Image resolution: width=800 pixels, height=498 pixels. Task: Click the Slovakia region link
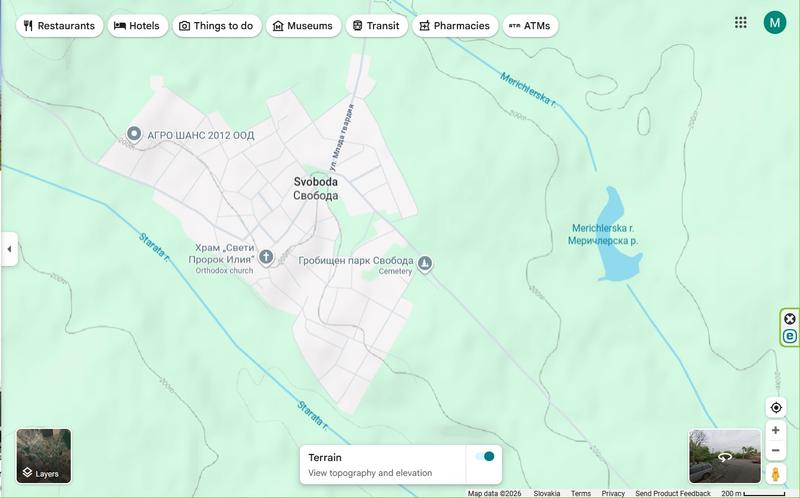[x=546, y=493]
